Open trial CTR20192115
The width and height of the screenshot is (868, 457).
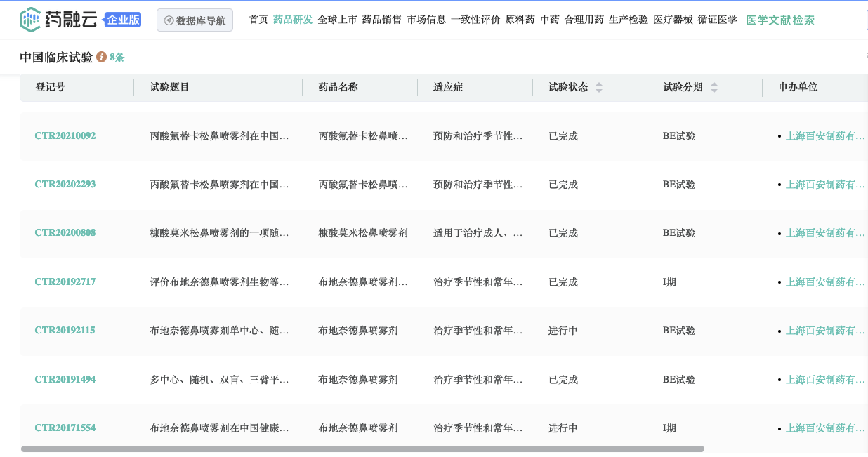coord(65,330)
